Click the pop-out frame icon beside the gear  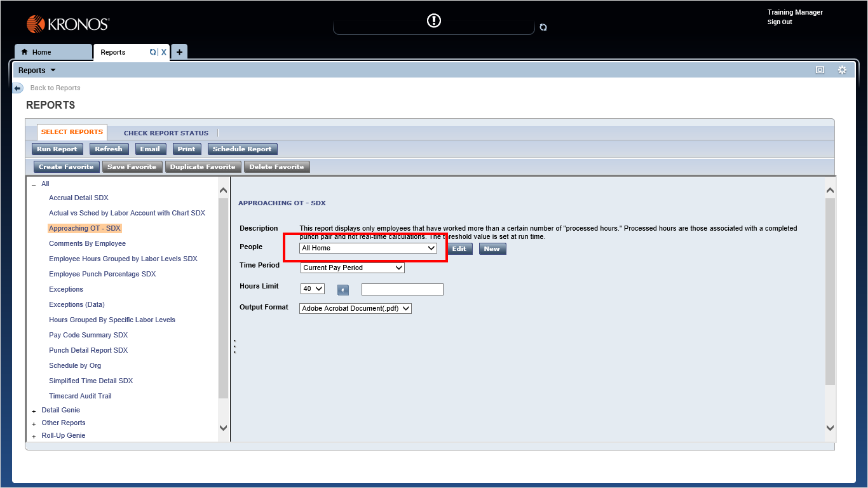tap(820, 70)
